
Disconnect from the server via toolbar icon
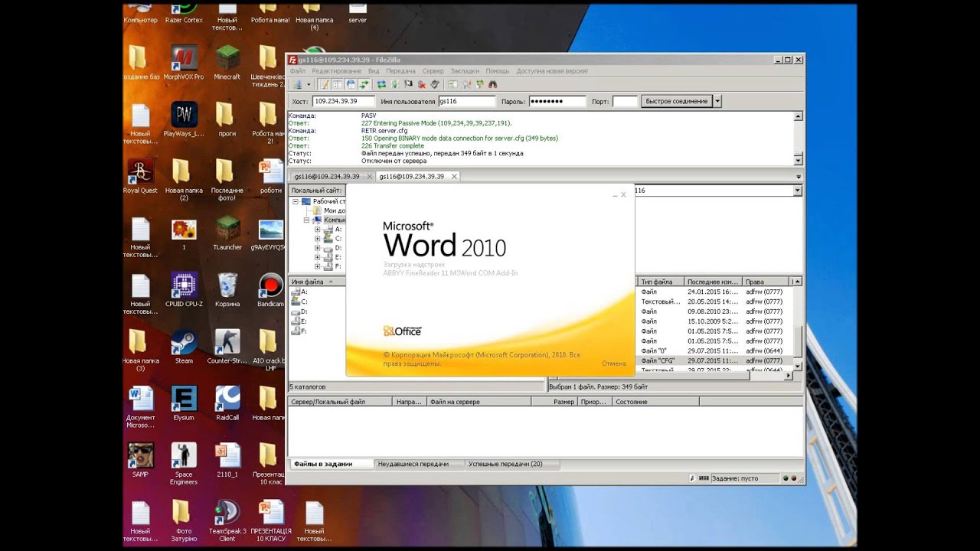422,84
